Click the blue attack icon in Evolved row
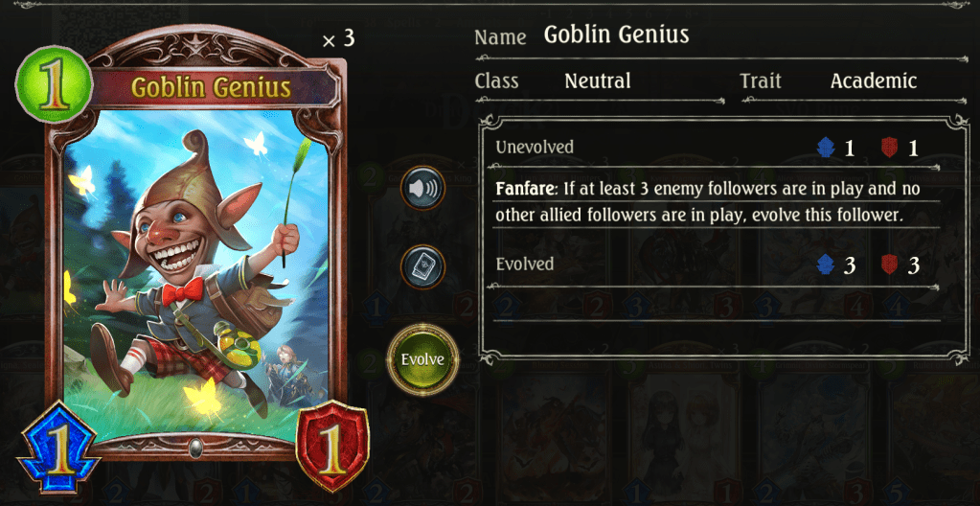Viewport: 980px width, 506px height. (x=827, y=265)
